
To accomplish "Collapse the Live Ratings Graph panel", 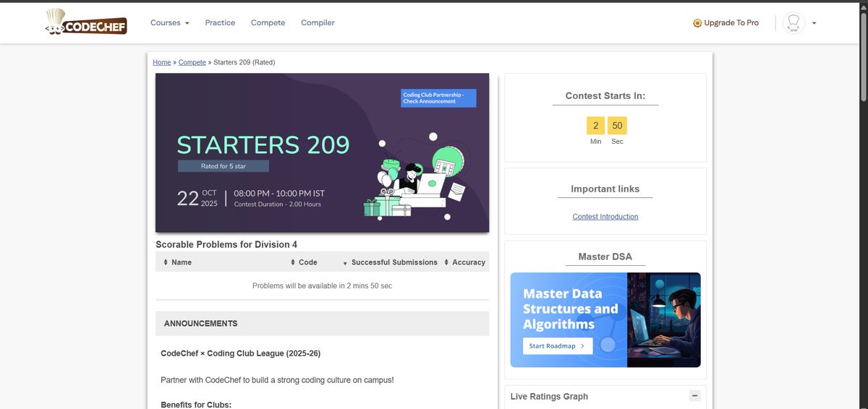I will pos(695,395).
